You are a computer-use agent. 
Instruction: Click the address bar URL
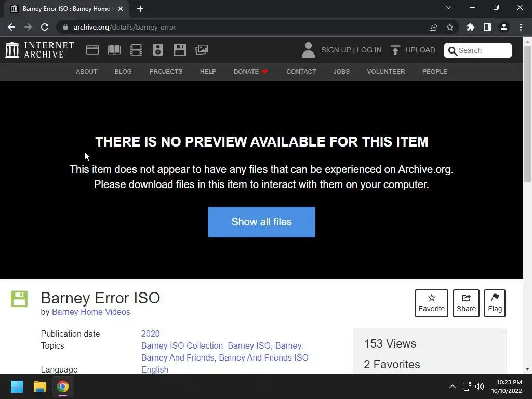125,27
